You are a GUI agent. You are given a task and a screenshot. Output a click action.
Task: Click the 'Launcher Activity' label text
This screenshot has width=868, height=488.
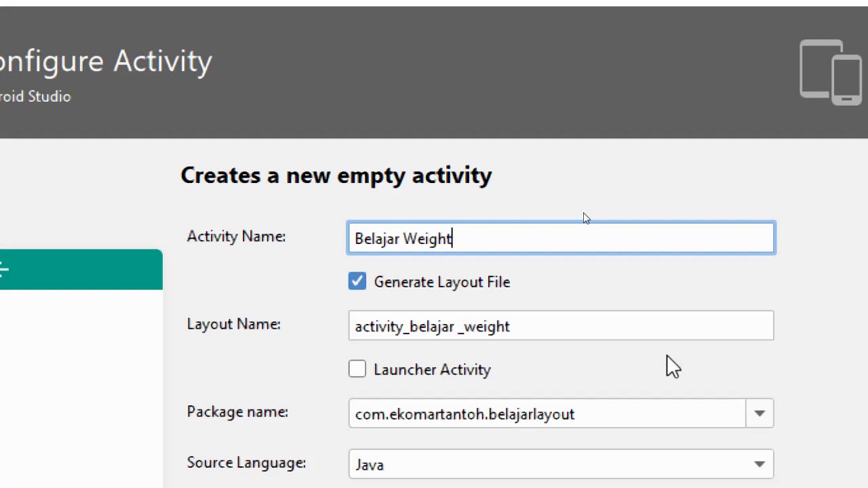(432, 369)
